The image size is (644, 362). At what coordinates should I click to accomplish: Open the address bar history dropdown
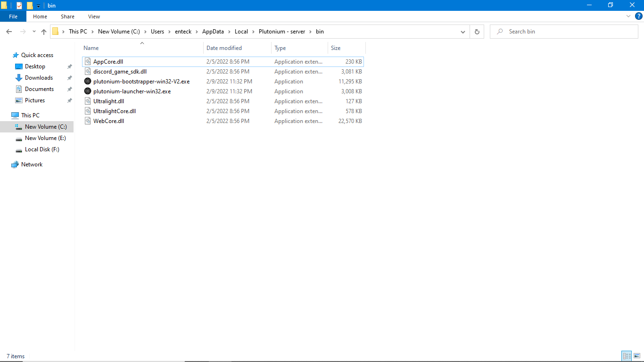463,32
